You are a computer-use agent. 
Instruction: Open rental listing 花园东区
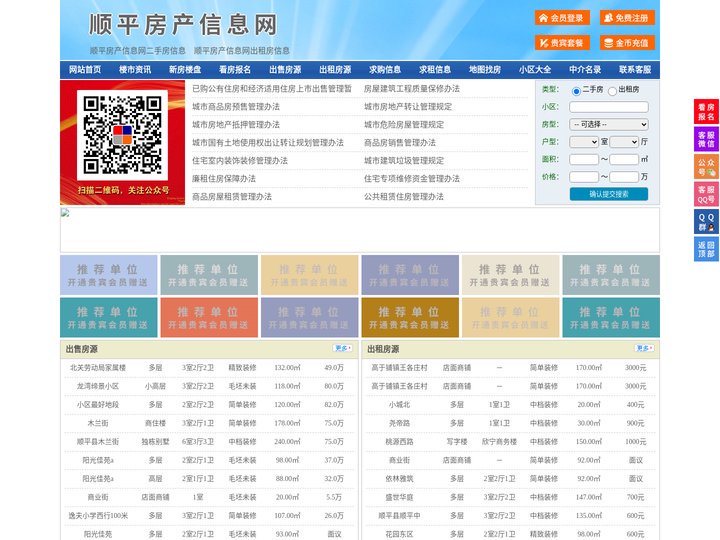point(399,534)
